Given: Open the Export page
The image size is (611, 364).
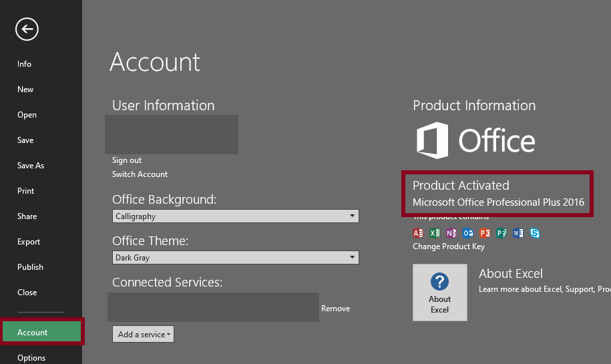Looking at the screenshot, I should pyautogui.click(x=29, y=242).
